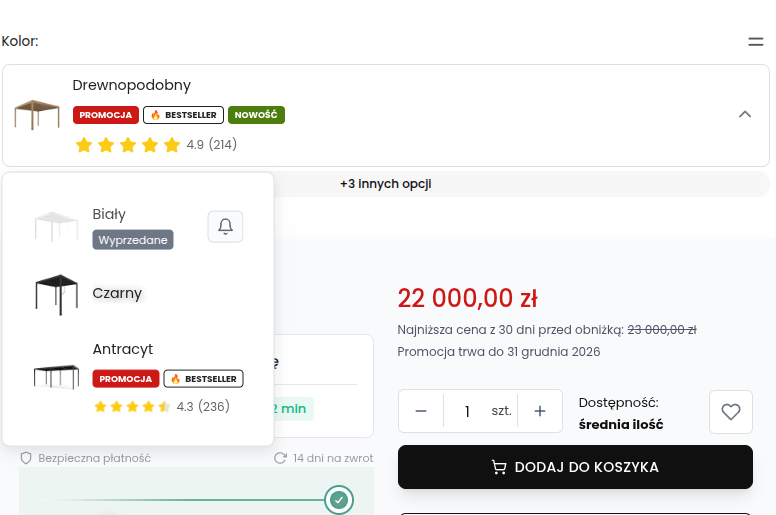The image size is (776, 515).
Task: Click the Drewnopodobny star rating 4.9
Action: click(156, 145)
